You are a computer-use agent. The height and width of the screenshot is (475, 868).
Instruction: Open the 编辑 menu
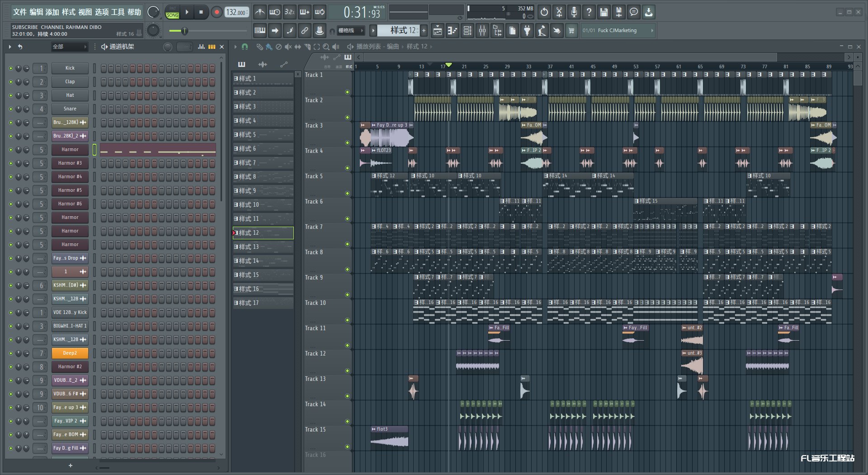click(x=36, y=12)
